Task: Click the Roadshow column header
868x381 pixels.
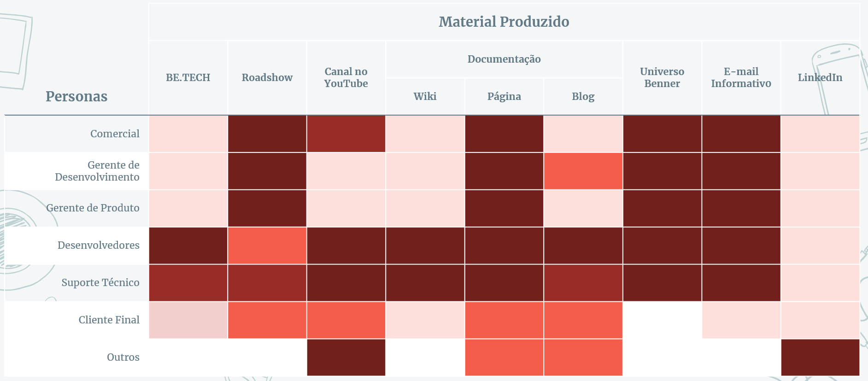Action: [267, 77]
